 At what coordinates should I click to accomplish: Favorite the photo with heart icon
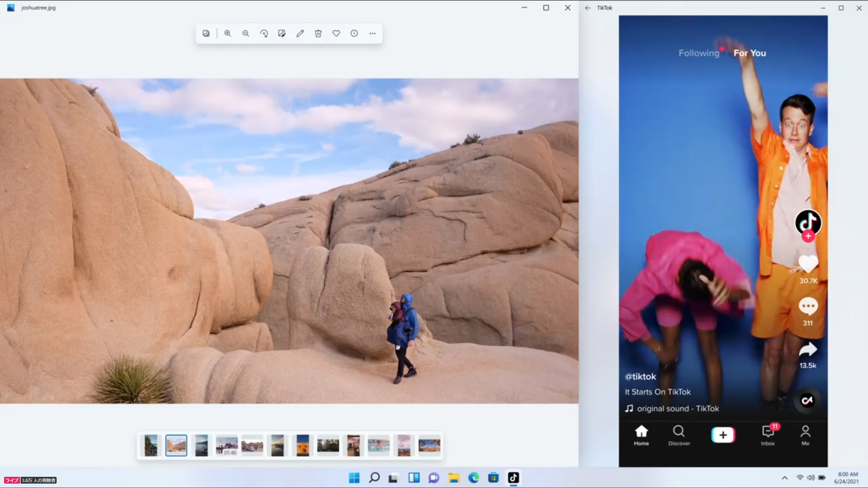(x=336, y=33)
